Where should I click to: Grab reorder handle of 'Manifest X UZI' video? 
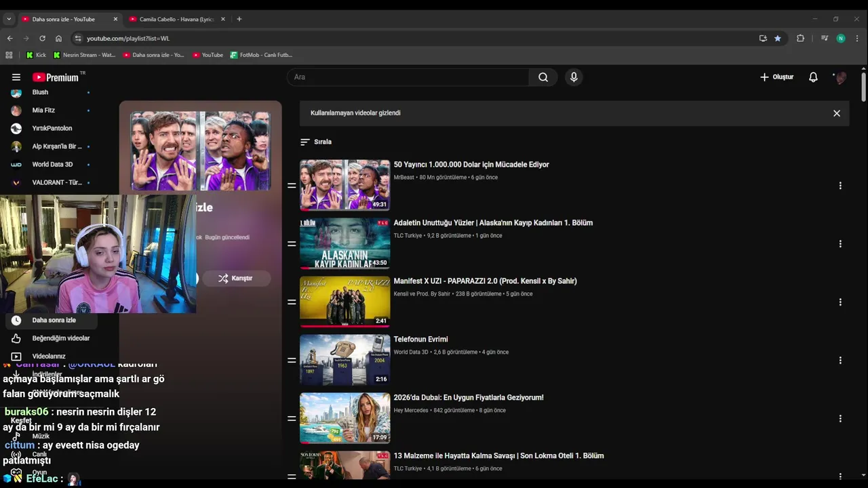[x=292, y=302]
